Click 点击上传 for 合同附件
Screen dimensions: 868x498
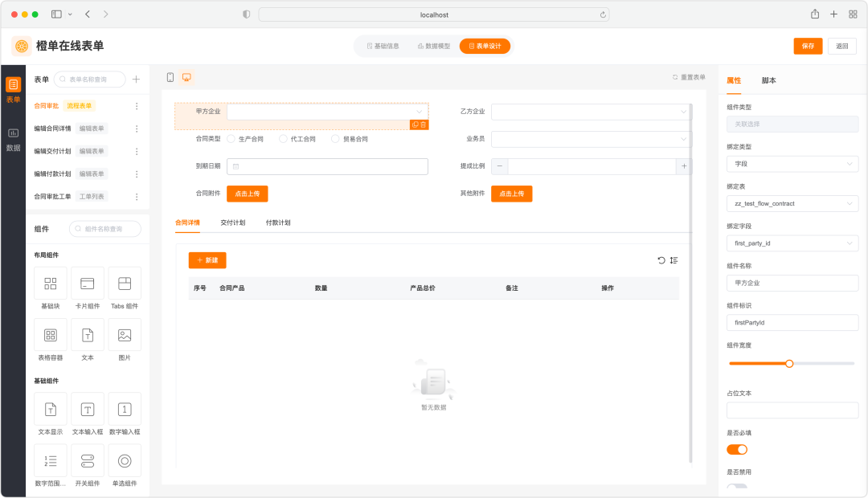[248, 194]
